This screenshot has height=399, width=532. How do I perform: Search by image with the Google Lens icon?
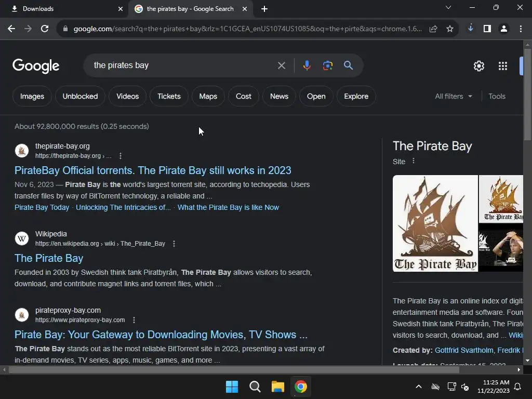[328, 65]
